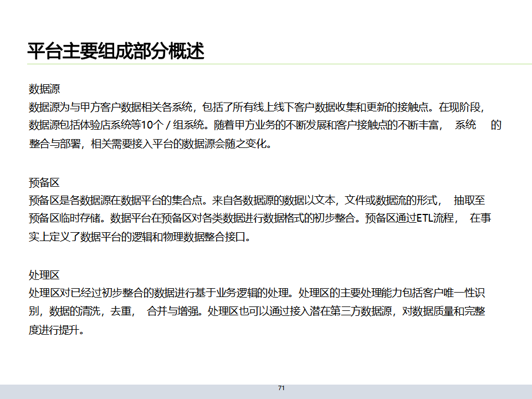Select the 处理区 section heading
Image resolution: width=532 pixels, height=399 pixels.
pyautogui.click(x=44, y=275)
